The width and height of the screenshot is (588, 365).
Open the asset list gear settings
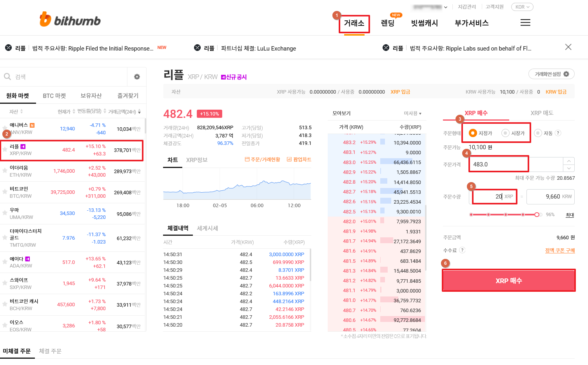pyautogui.click(x=137, y=77)
